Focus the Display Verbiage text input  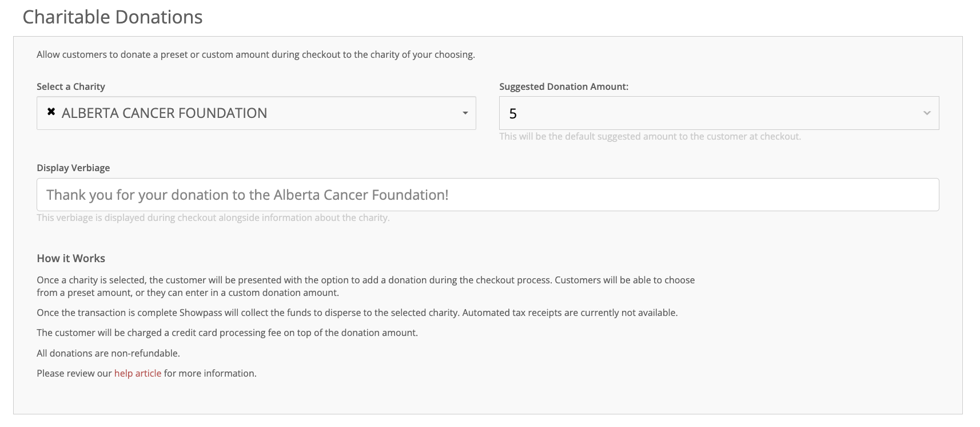click(488, 195)
